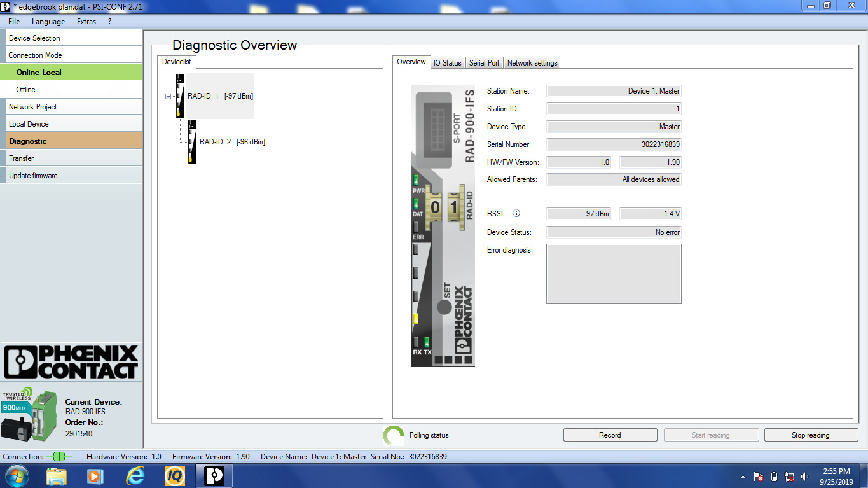Switch to the Network settings tab

coord(532,63)
